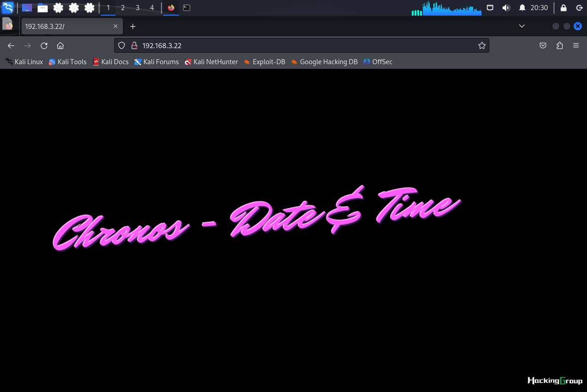Screen dimensions: 587x392
Task: Open the Kali NetHunter bookmark
Action: pos(211,62)
